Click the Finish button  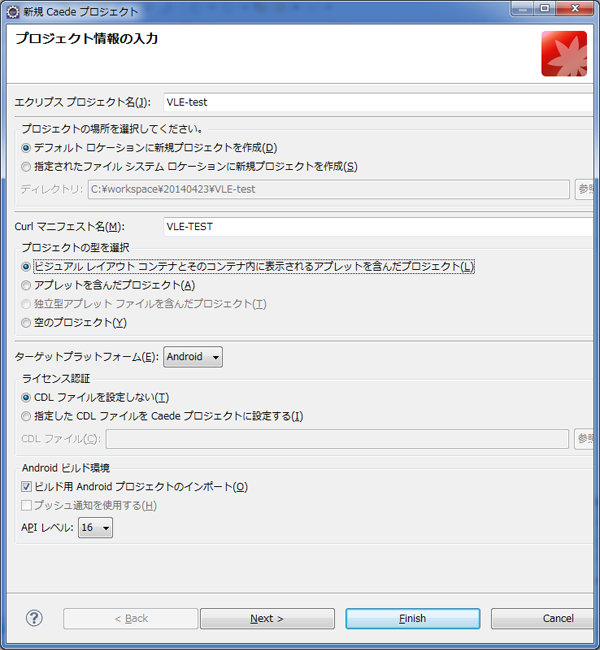click(x=413, y=618)
